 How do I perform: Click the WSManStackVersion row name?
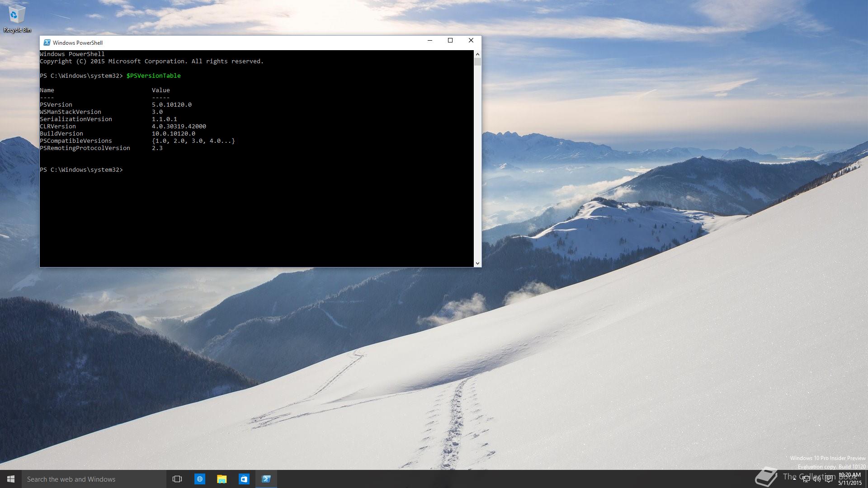coord(71,112)
